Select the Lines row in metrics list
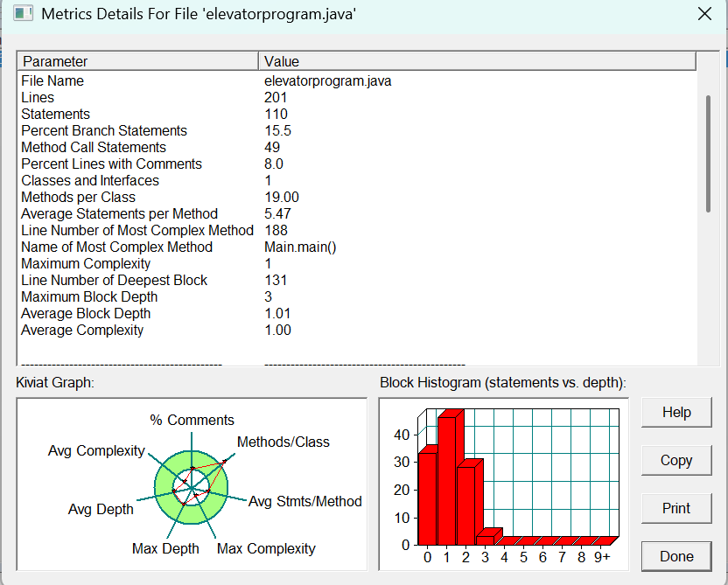This screenshot has height=585, width=728. (357, 97)
